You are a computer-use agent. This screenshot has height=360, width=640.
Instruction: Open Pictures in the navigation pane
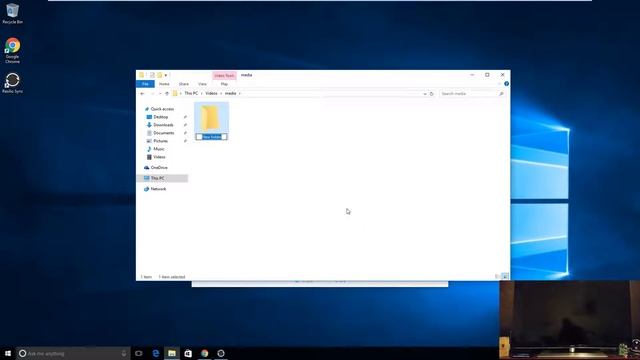pos(160,141)
